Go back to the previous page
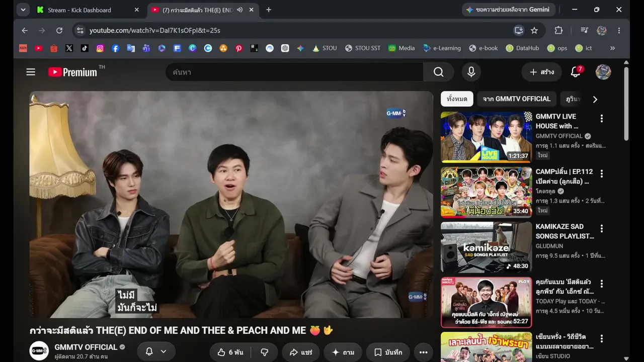644x362 pixels. pos(25,30)
